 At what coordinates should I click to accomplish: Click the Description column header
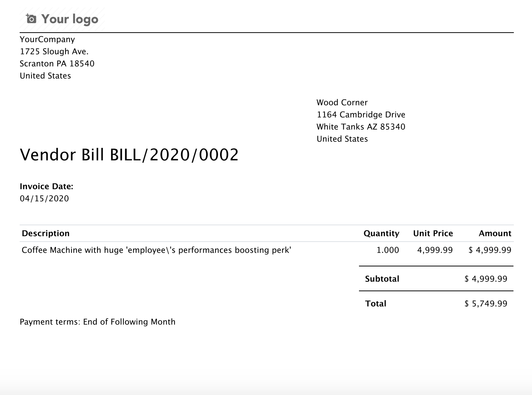click(46, 233)
